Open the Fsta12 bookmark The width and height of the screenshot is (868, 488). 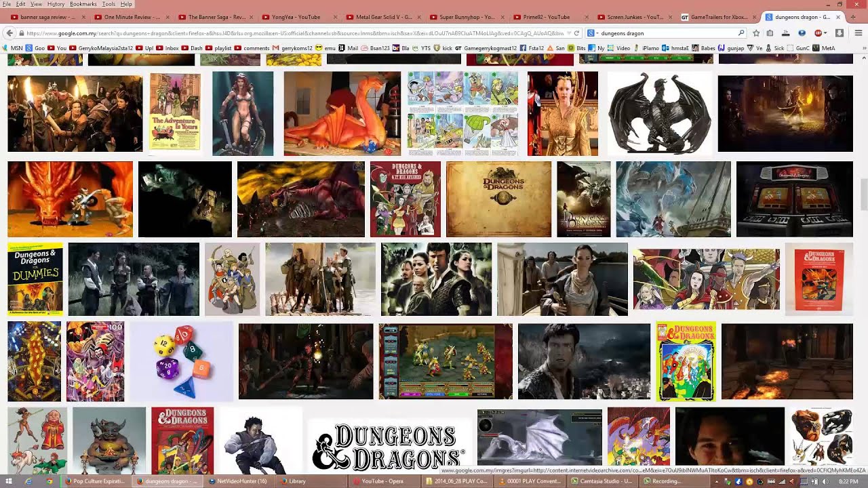point(532,48)
